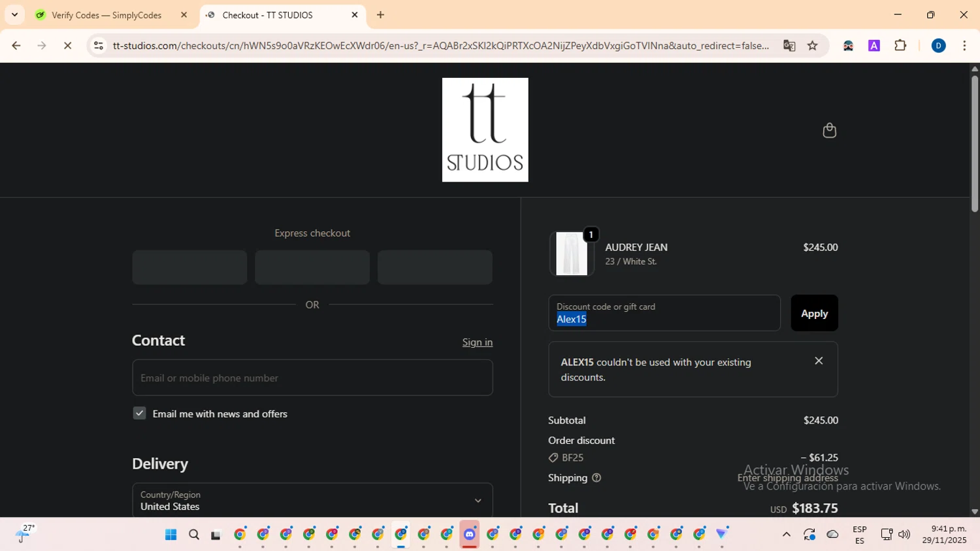Click the Audrey Jean product thumbnail
The height and width of the screenshot is (551, 980).
(572, 254)
